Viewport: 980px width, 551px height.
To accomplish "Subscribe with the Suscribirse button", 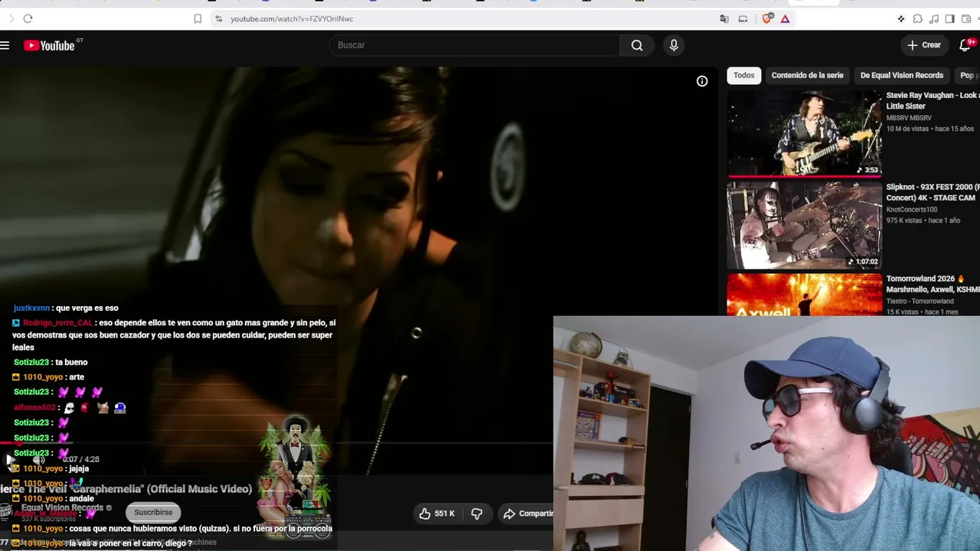I will (153, 512).
